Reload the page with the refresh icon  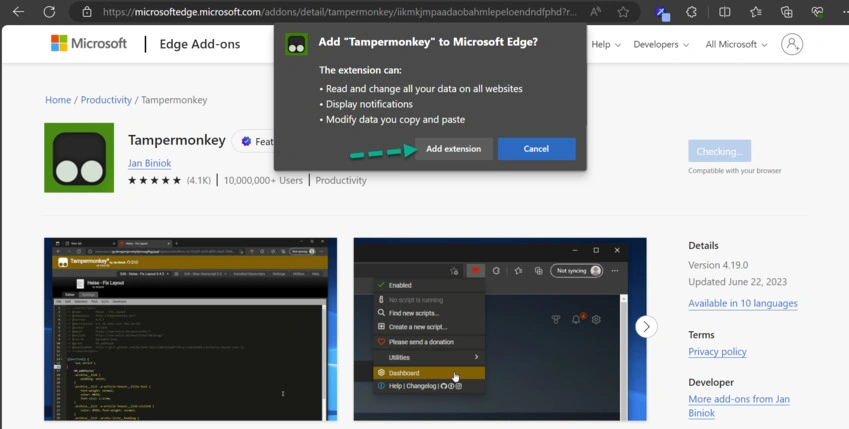pos(49,11)
